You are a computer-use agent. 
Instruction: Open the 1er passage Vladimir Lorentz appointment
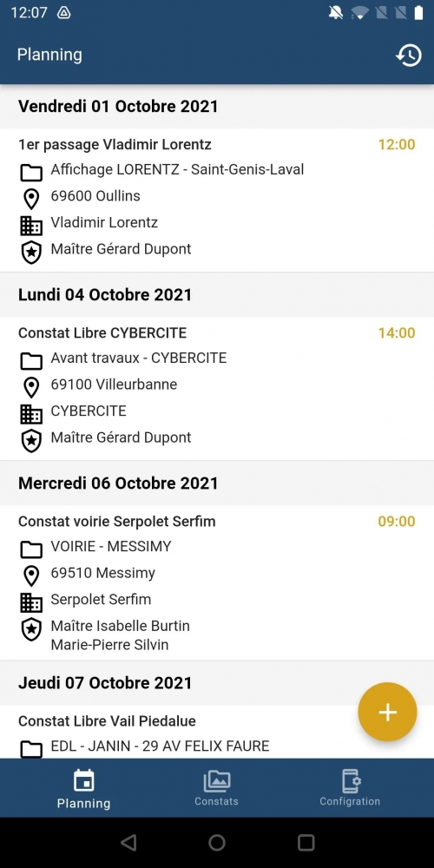point(217,200)
